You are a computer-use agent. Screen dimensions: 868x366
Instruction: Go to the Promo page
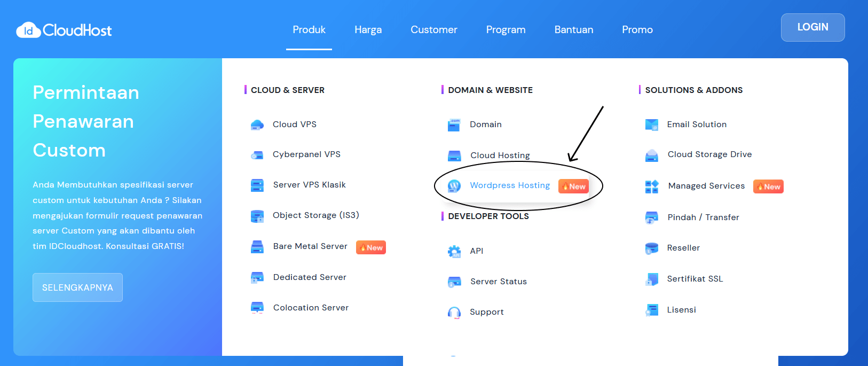637,30
